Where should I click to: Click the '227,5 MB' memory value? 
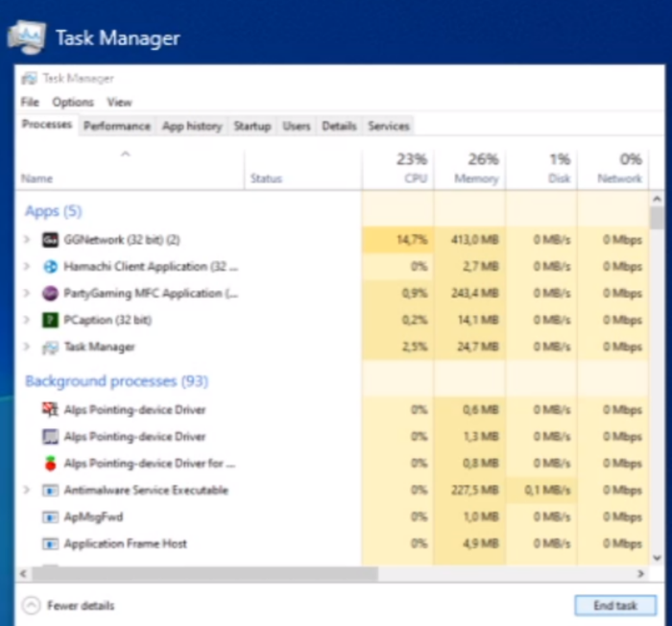coord(474,490)
